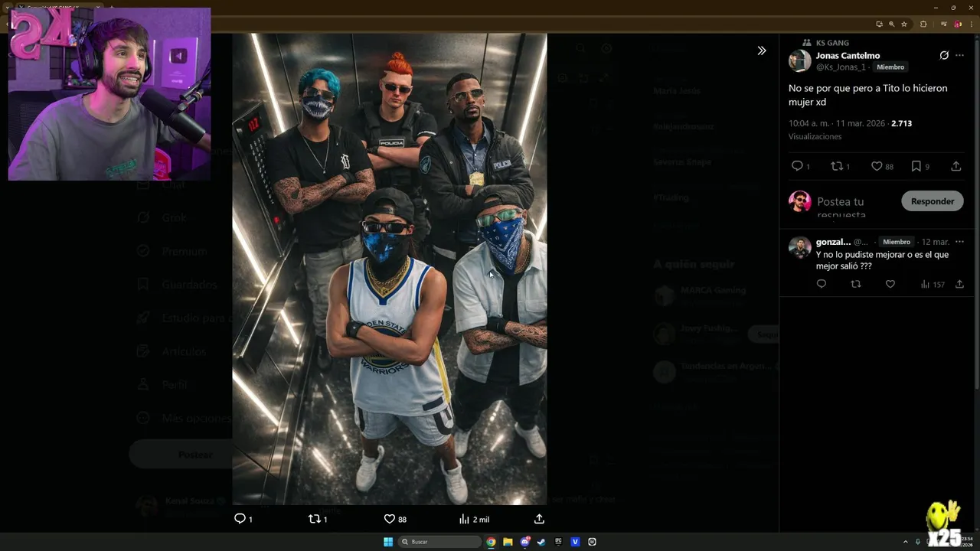Open Steam from taskbar
Viewport: 980px width, 551px height.
541,542
